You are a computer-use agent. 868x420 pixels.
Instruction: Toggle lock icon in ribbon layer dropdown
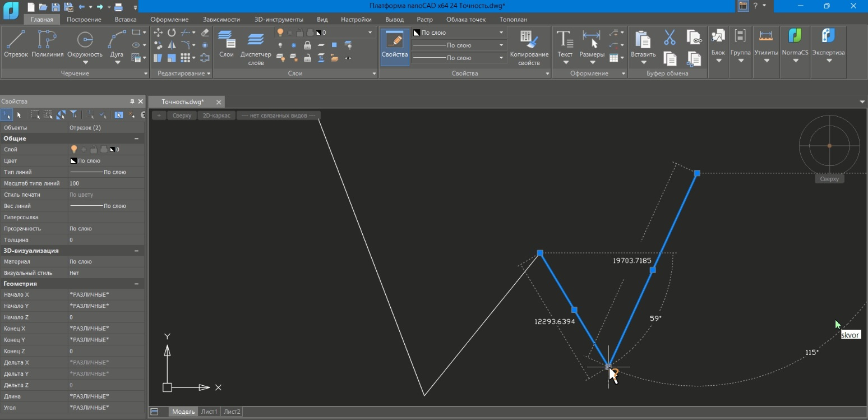[300, 33]
